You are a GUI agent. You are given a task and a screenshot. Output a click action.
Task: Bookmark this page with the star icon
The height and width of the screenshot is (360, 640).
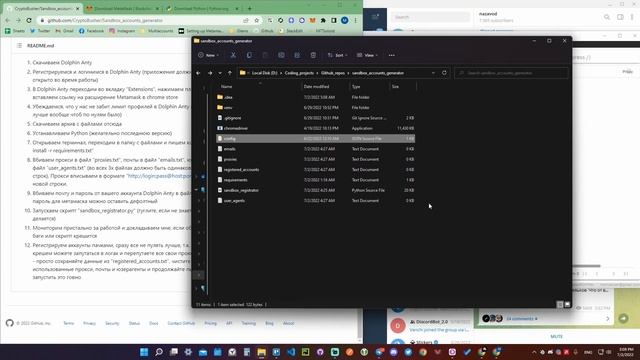(256, 20)
